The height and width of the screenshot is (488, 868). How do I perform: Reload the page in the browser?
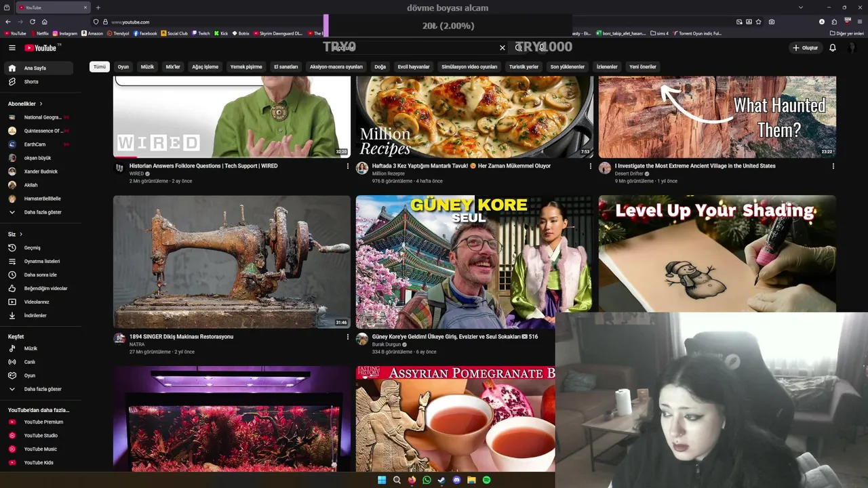pyautogui.click(x=33, y=22)
